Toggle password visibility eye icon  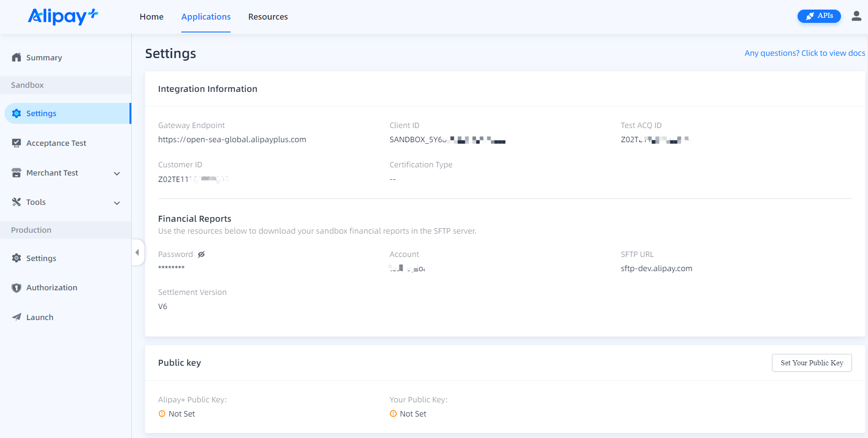pyautogui.click(x=201, y=254)
